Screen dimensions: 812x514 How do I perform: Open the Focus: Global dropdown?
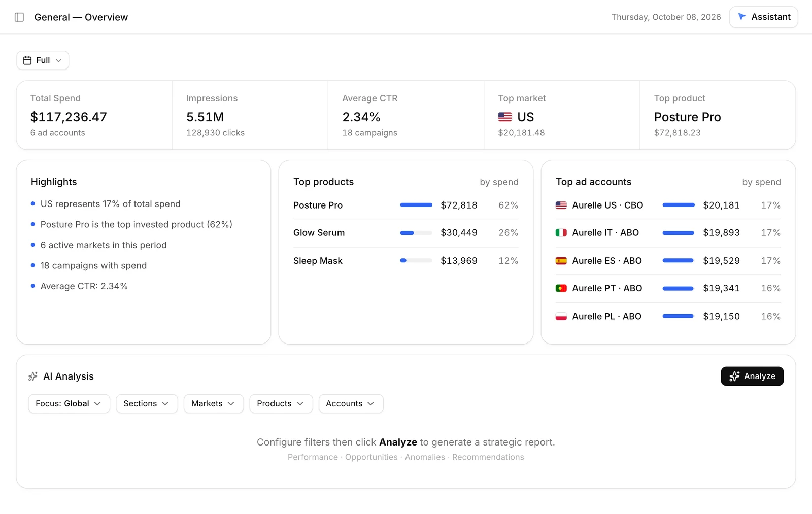(x=69, y=404)
